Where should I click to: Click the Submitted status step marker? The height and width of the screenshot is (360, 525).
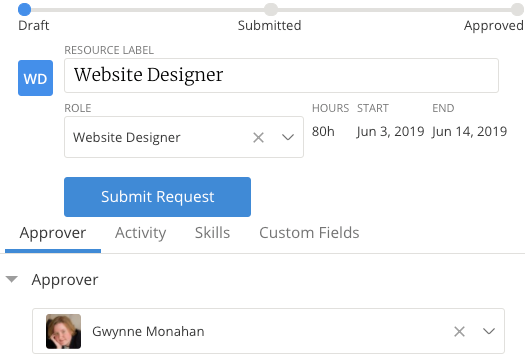point(271,9)
